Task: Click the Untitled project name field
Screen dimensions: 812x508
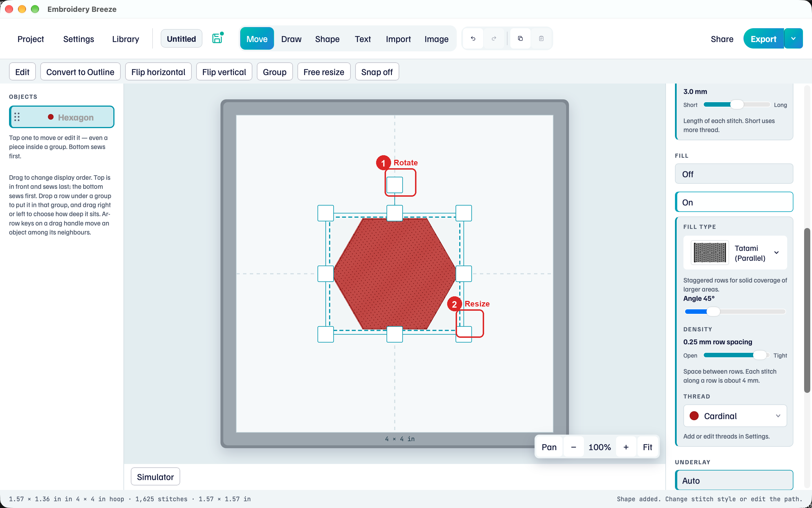Action: click(x=181, y=39)
